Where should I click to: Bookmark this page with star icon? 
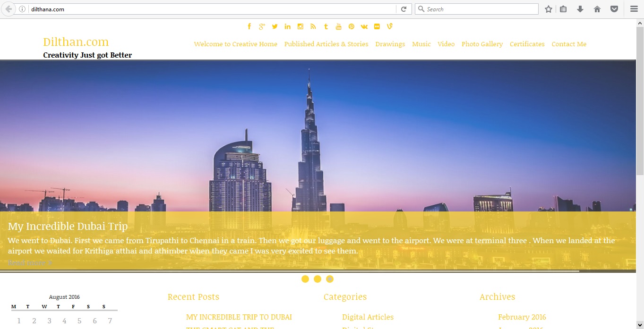point(548,9)
